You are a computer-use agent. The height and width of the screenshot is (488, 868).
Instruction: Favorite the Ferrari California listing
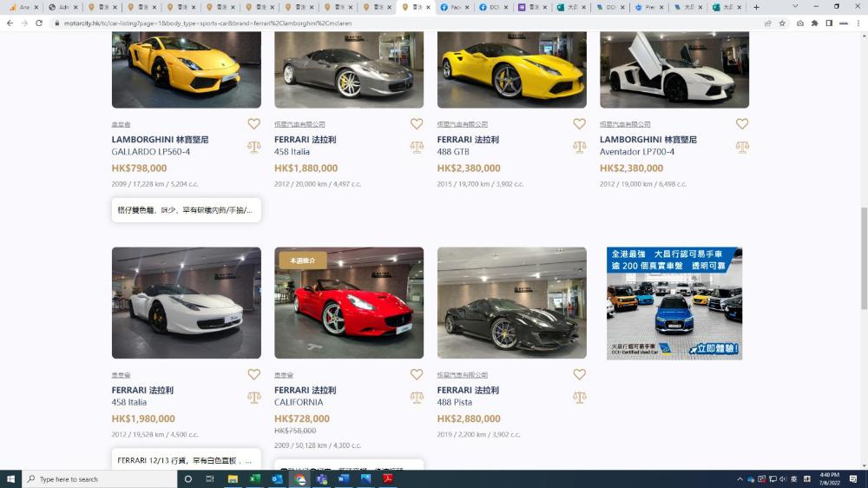[x=417, y=374]
